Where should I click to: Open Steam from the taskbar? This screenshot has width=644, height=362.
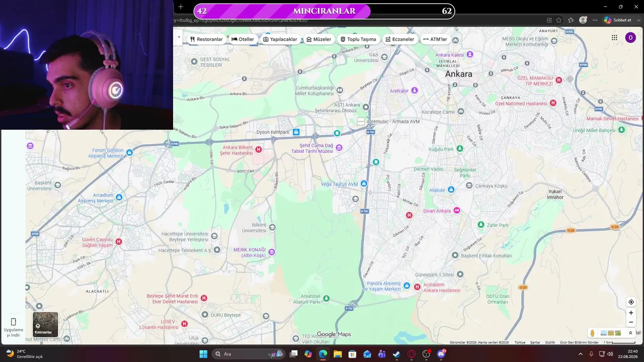coord(397,354)
